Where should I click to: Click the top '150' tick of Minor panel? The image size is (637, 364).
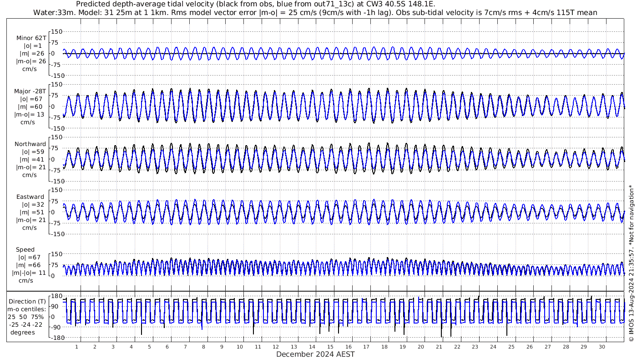[56, 32]
